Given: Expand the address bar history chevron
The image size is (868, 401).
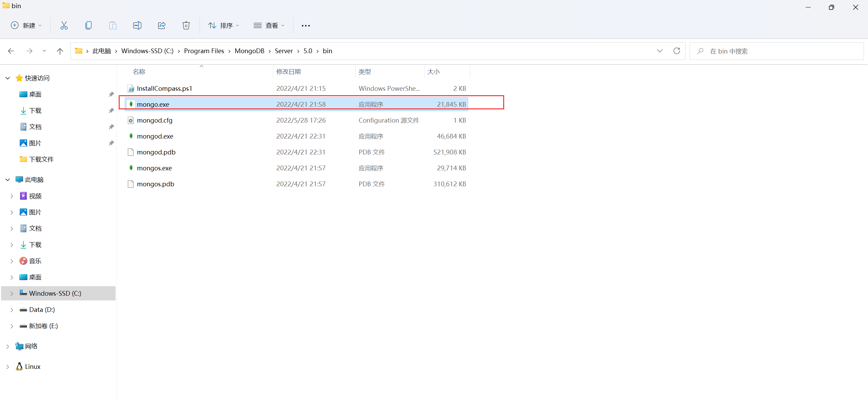Looking at the screenshot, I should (x=659, y=51).
